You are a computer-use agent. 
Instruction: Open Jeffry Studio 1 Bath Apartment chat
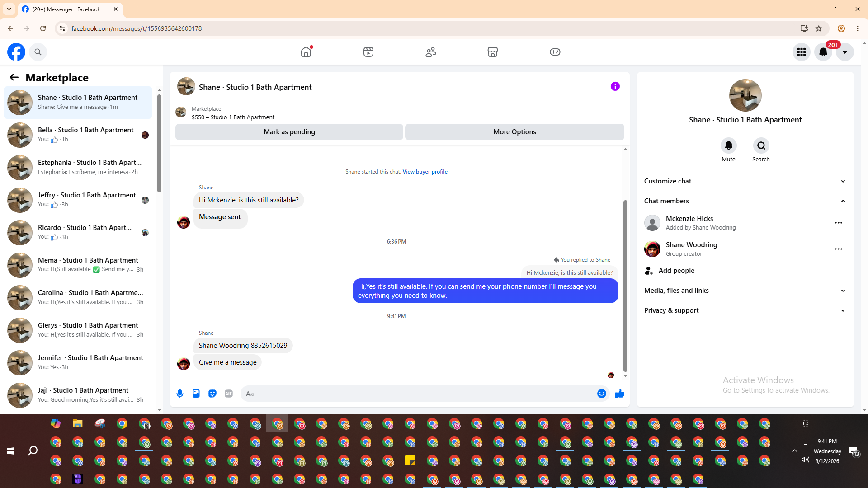(78, 200)
